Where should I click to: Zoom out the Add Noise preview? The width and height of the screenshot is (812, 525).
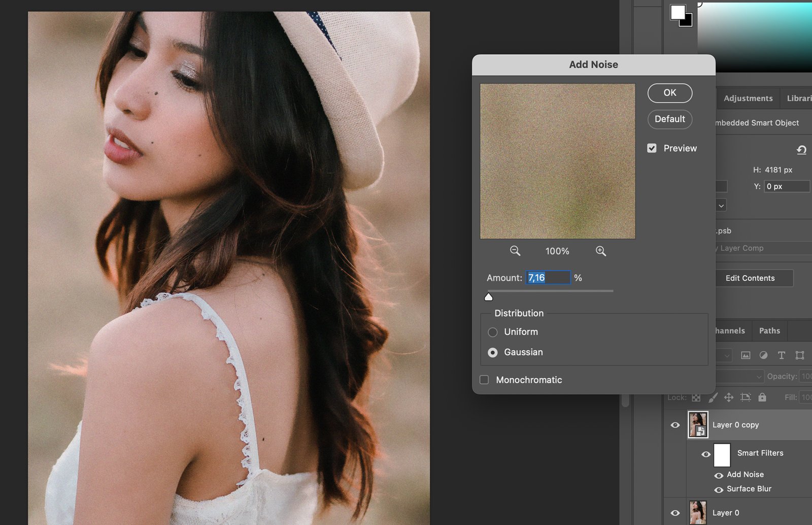[515, 251]
